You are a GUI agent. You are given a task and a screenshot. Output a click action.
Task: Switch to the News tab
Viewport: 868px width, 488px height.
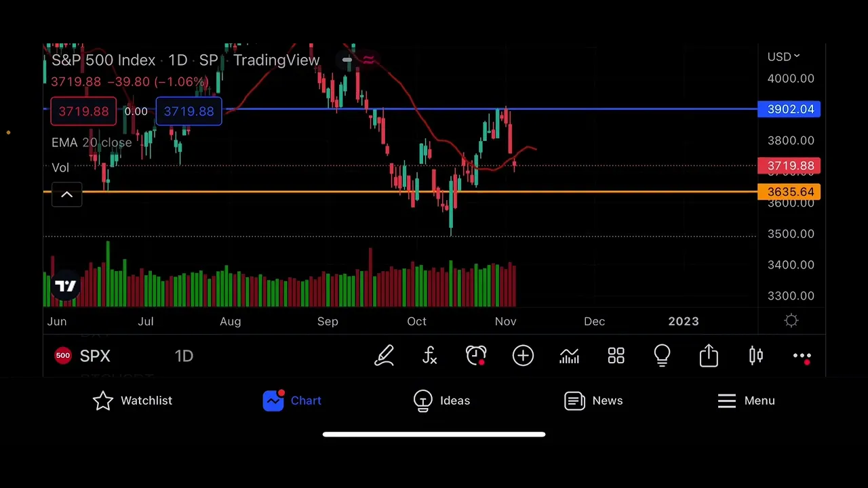tap(593, 401)
